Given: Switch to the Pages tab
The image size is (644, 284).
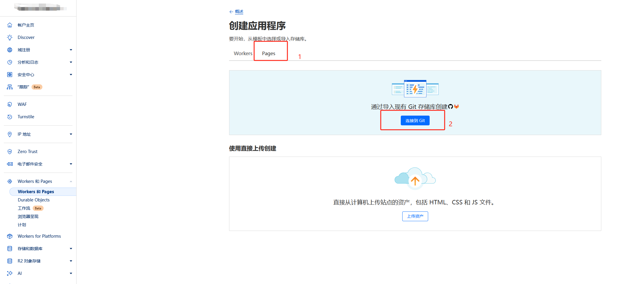Looking at the screenshot, I should (x=269, y=53).
